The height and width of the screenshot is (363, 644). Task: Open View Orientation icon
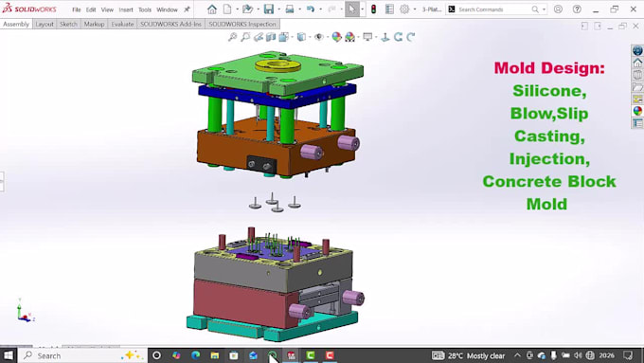coord(283,37)
